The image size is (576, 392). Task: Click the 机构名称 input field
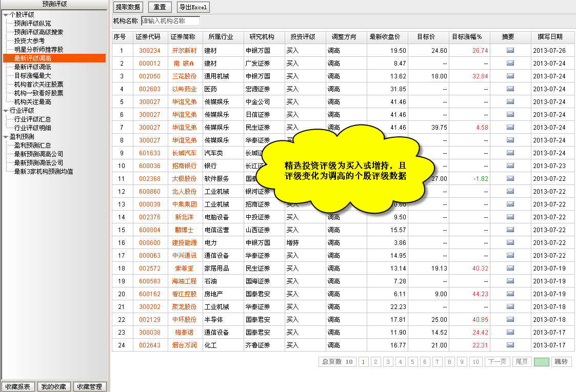point(170,21)
